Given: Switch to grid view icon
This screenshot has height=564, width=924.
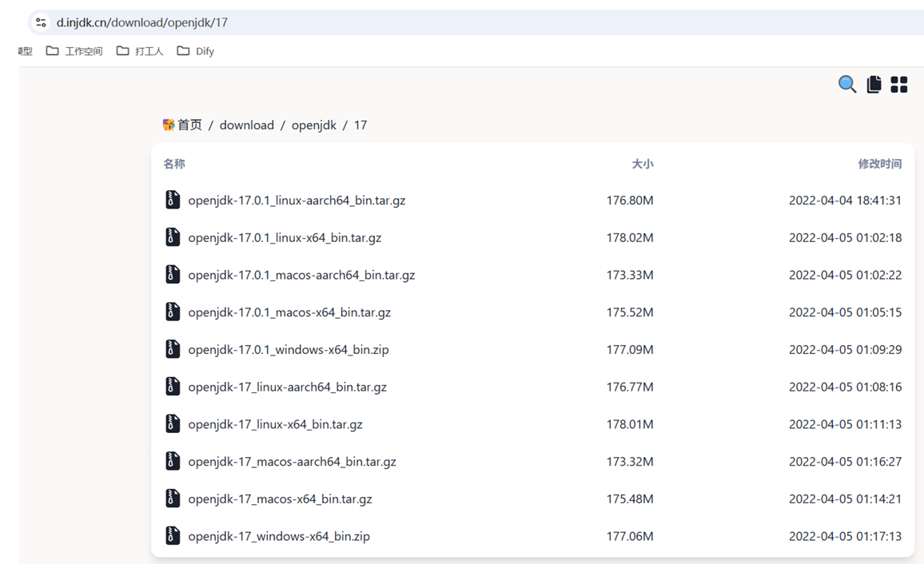Looking at the screenshot, I should (899, 85).
